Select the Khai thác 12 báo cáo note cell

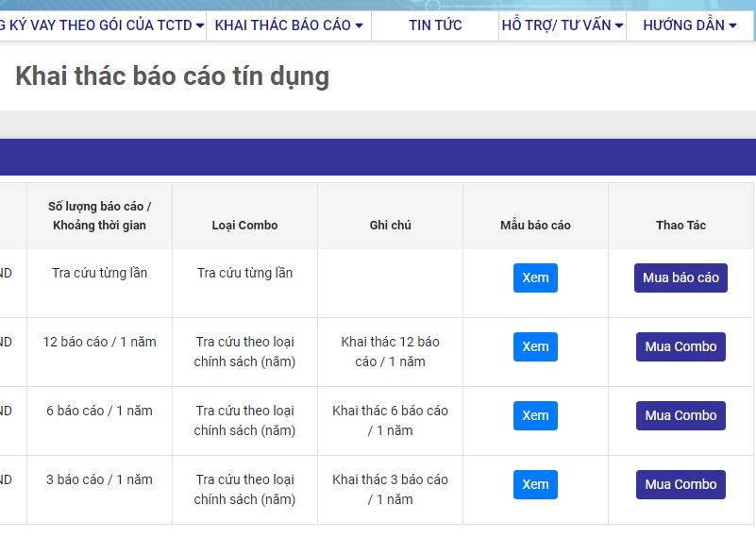pos(390,351)
